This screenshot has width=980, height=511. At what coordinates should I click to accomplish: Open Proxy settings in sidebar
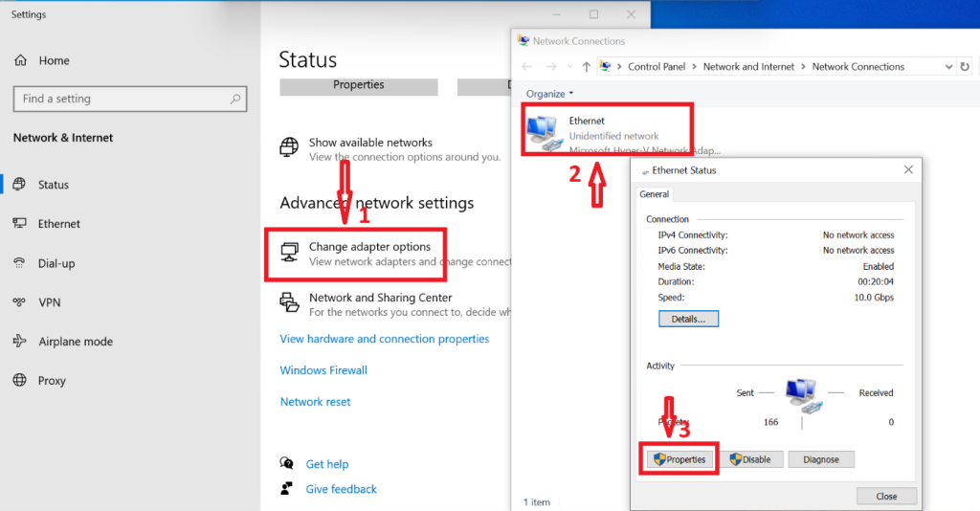coord(52,381)
